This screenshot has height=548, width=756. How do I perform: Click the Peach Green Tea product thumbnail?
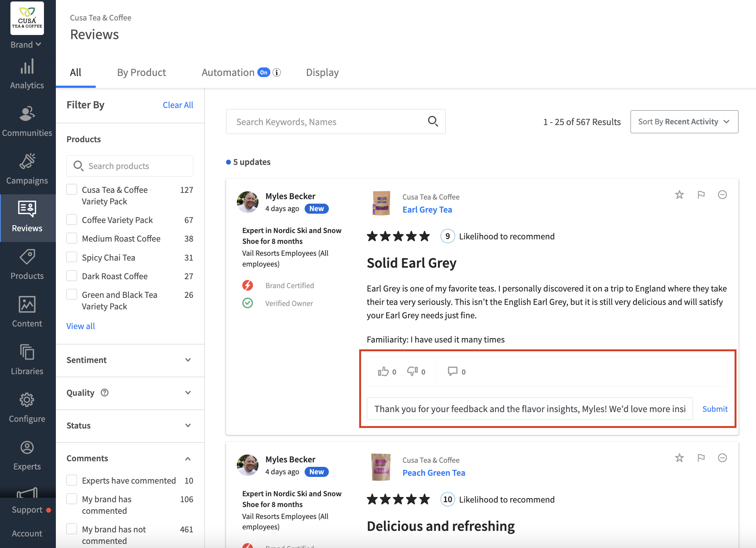click(x=381, y=467)
